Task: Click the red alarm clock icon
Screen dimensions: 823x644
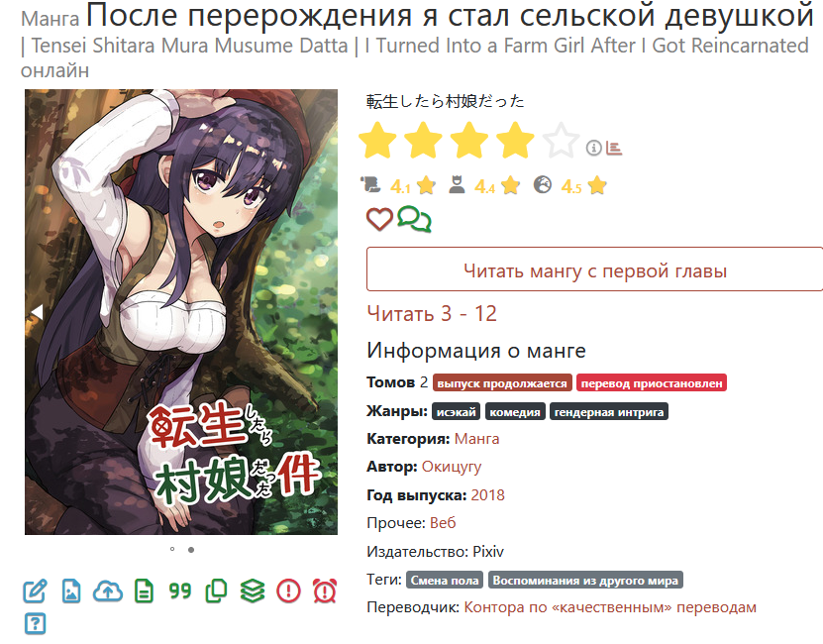Action: tap(325, 590)
